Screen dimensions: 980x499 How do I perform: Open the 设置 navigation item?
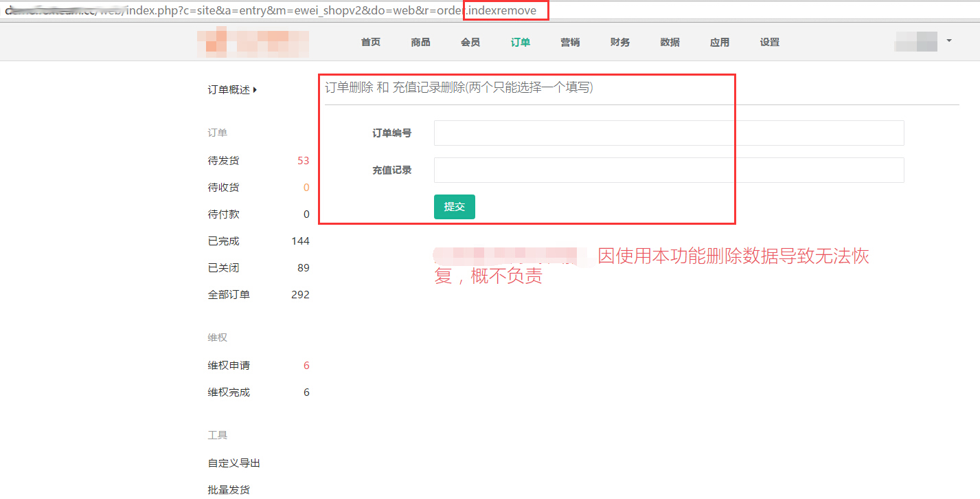(769, 43)
